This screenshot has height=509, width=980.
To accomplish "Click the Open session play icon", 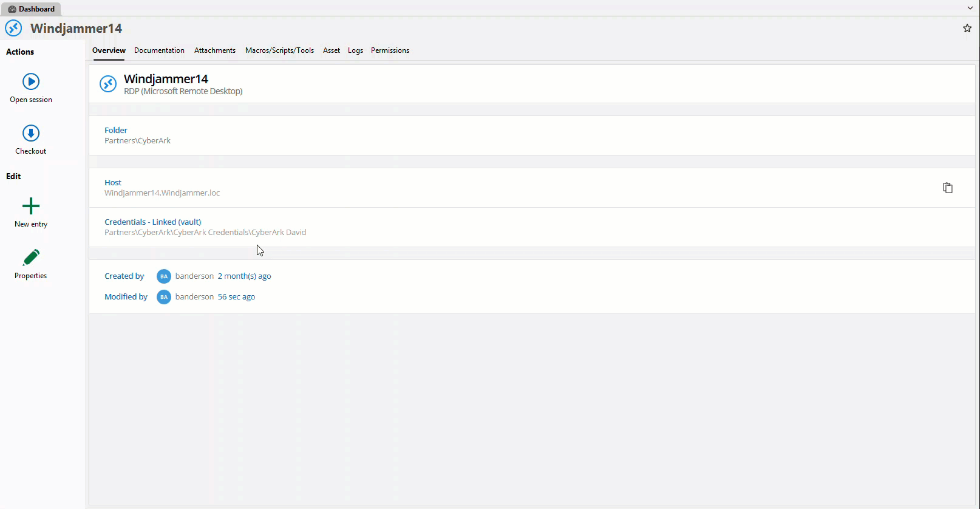I will click(x=31, y=81).
